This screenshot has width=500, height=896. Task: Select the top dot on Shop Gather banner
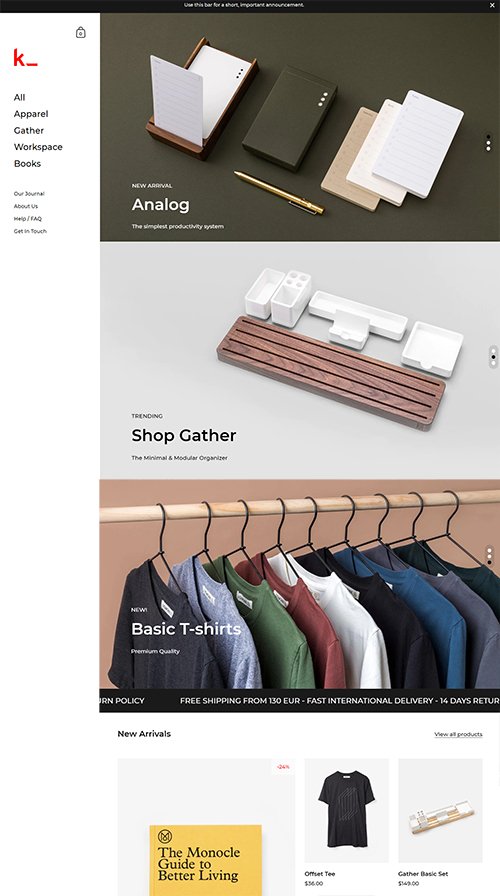[493, 351]
